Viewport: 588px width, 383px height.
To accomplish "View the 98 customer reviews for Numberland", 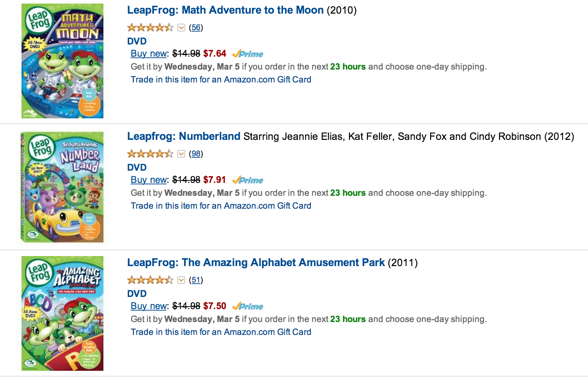I will pos(196,154).
